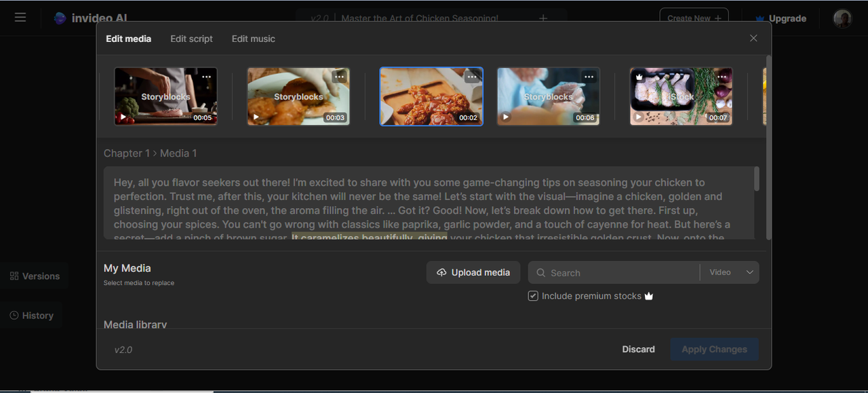Switch to the Edit script tab
The height and width of the screenshot is (393, 868).
[x=191, y=39]
